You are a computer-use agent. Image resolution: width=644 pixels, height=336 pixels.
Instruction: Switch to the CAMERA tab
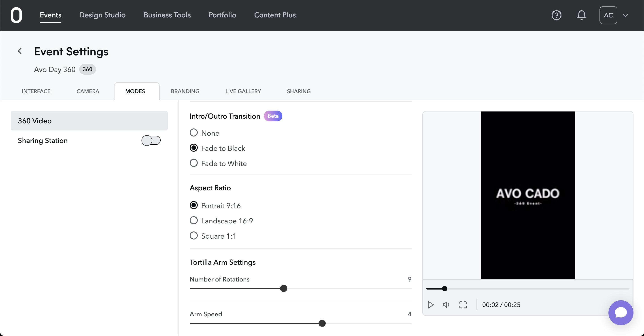[88, 91]
